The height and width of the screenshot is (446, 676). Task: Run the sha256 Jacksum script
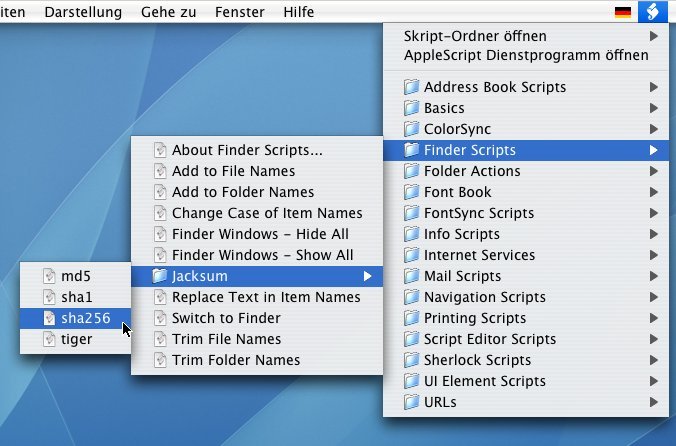pyautogui.click(x=75, y=318)
